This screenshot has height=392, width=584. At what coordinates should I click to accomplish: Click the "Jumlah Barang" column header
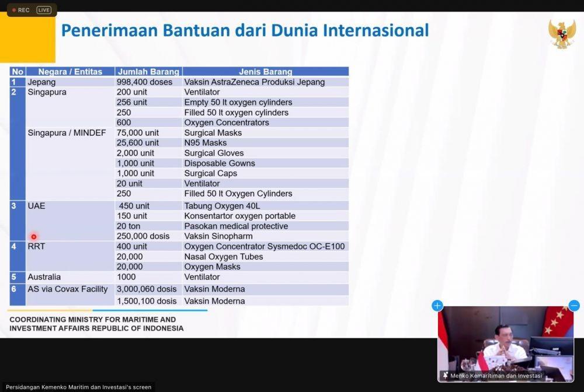(148, 71)
